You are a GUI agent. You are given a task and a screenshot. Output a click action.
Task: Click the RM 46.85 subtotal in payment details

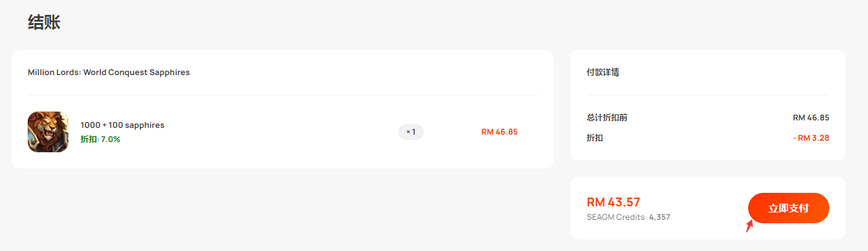tap(811, 118)
